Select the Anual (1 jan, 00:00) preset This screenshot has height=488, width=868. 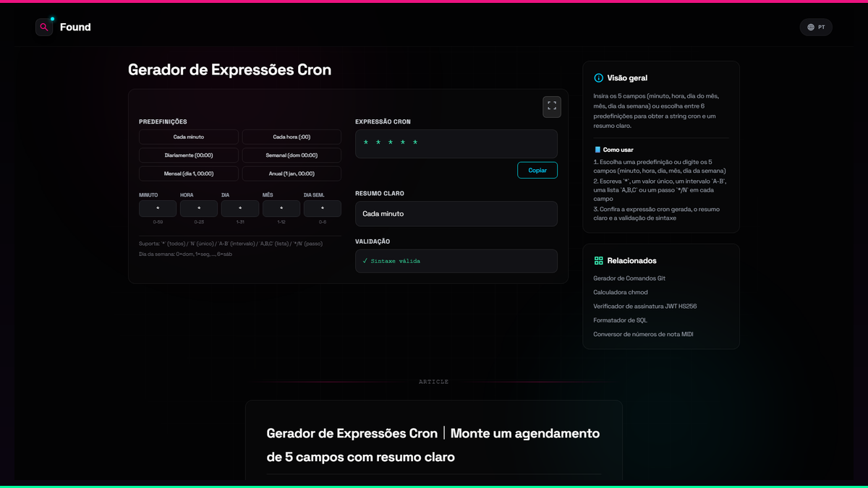pyautogui.click(x=292, y=174)
